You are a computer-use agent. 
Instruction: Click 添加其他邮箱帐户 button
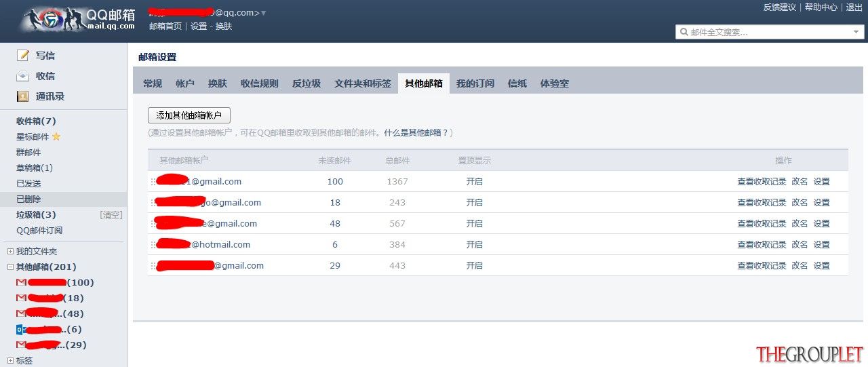pyautogui.click(x=189, y=115)
